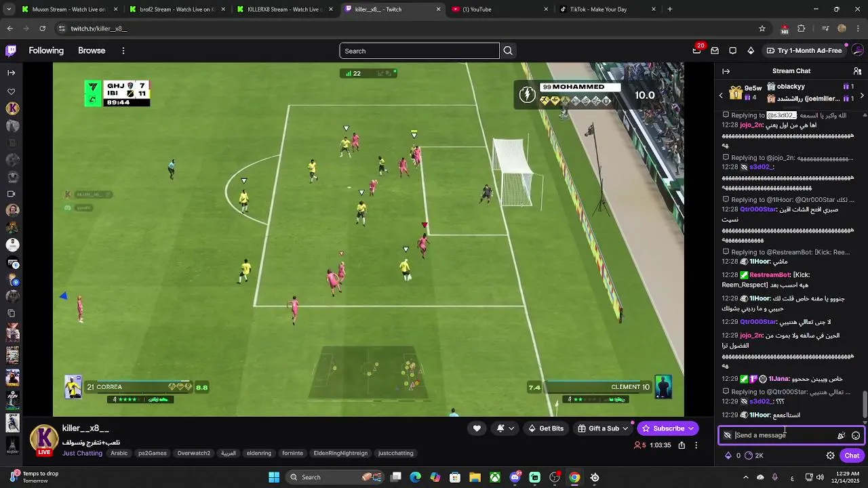Open notification bell dropdown

pyautogui.click(x=505, y=428)
